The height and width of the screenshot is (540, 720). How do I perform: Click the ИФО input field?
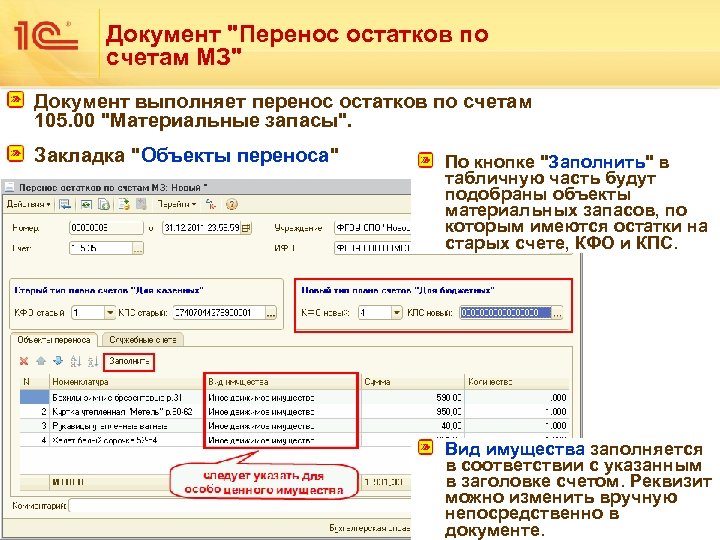click(x=372, y=248)
